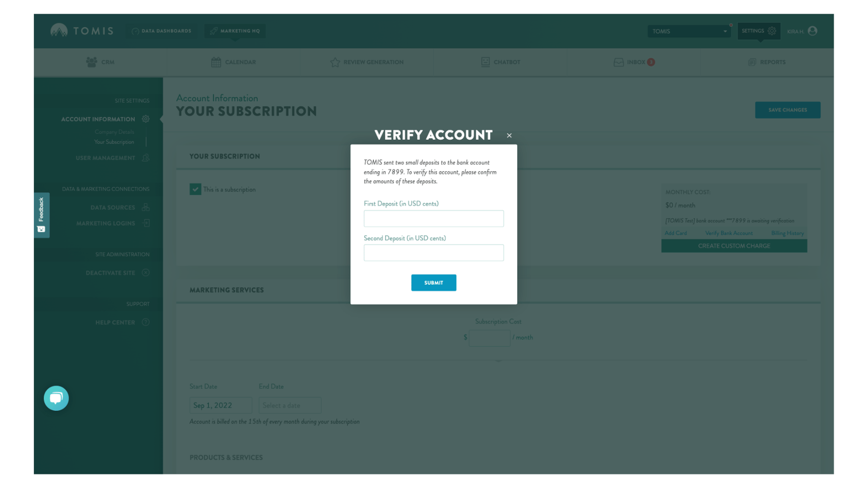868x488 pixels.
Task: Open the User Management people icon
Action: 145,157
